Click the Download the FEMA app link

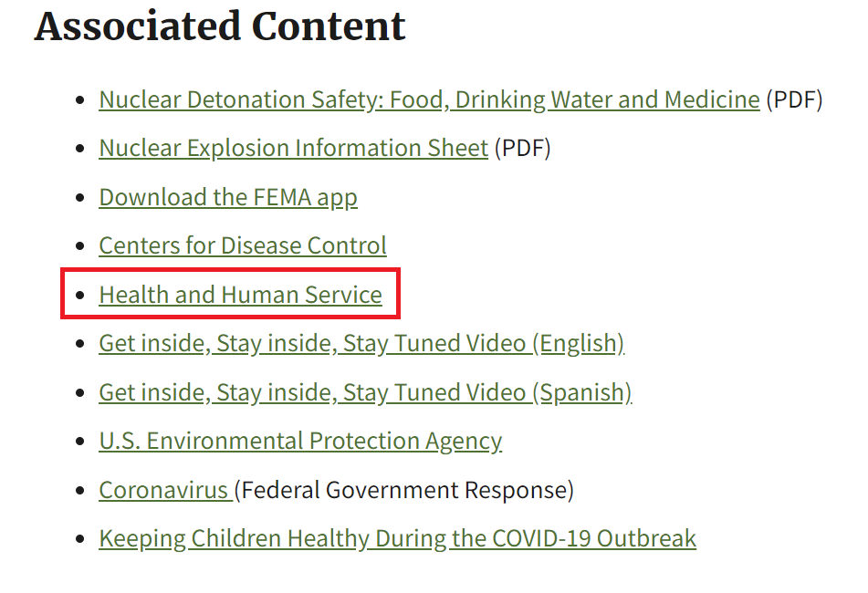[228, 197]
